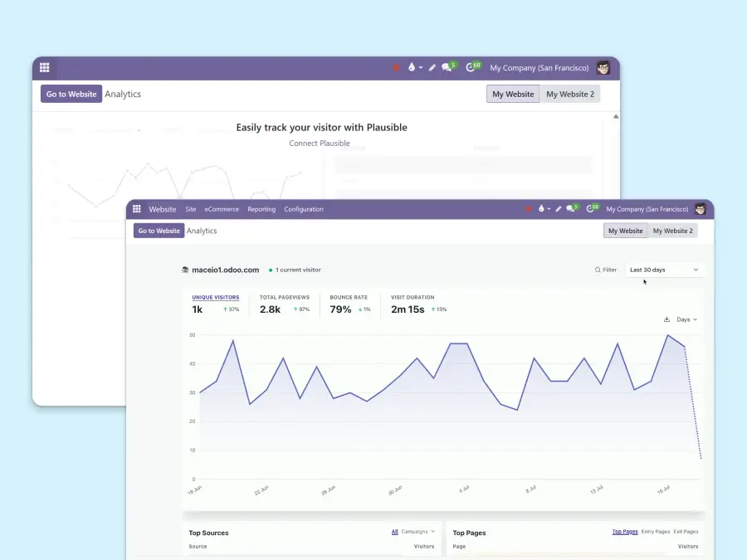Click the apps grid icon in the back window
This screenshot has height=560, width=747.
45,68
